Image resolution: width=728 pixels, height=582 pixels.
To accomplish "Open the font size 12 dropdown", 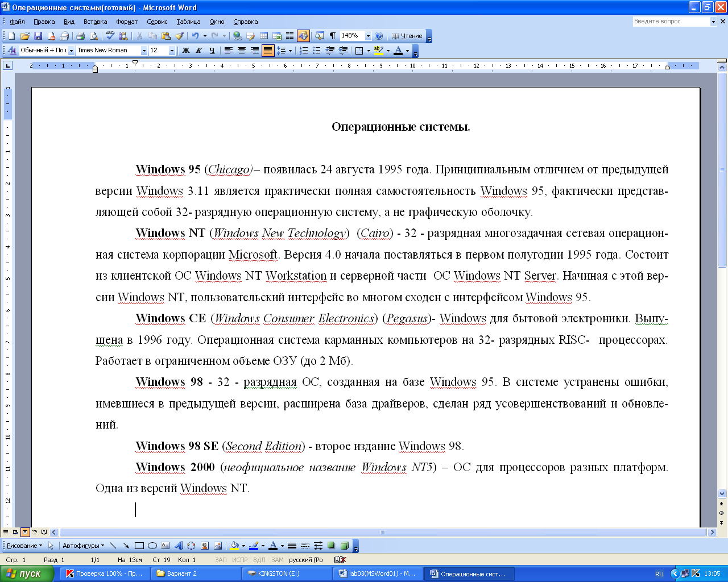I will click(x=172, y=51).
